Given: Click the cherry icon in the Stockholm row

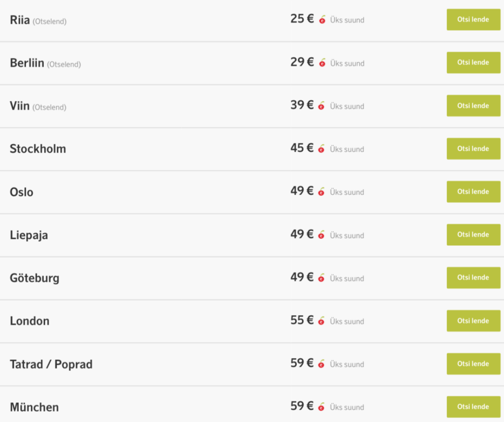Looking at the screenshot, I should coord(321,149).
